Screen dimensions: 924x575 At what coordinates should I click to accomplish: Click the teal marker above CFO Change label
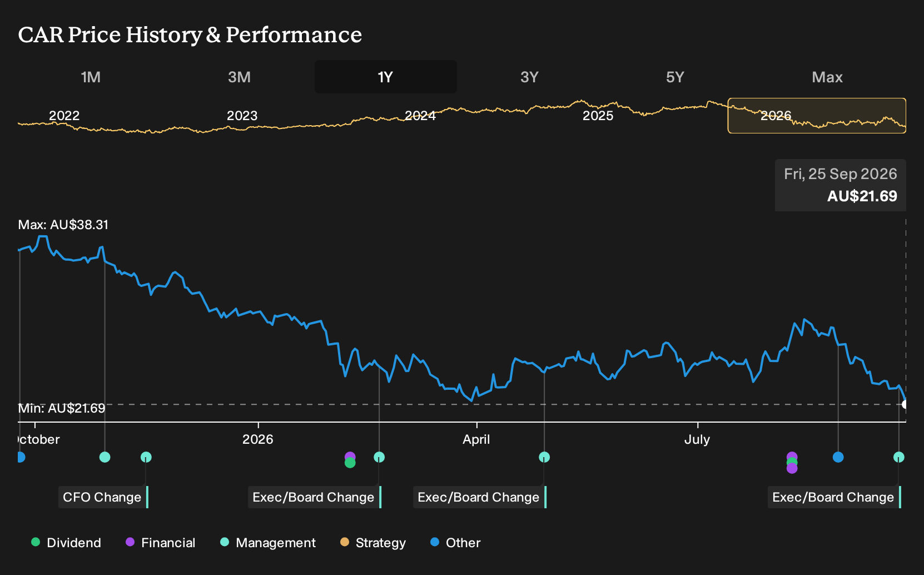(146, 457)
